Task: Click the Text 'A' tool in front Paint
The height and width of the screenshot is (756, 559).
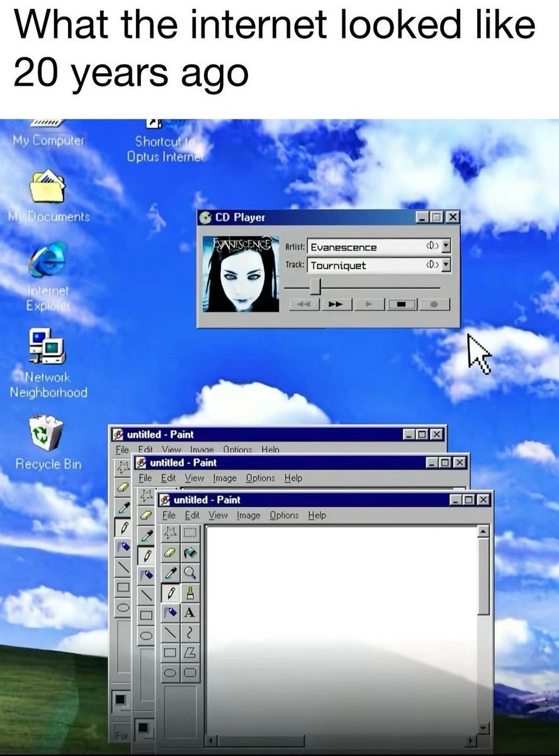Action: click(x=190, y=612)
